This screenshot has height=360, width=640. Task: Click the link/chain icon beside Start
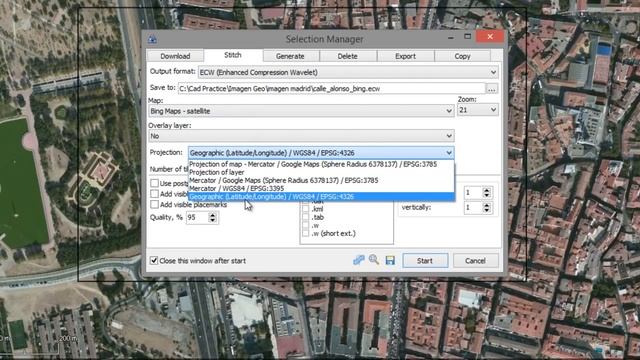[x=359, y=260]
